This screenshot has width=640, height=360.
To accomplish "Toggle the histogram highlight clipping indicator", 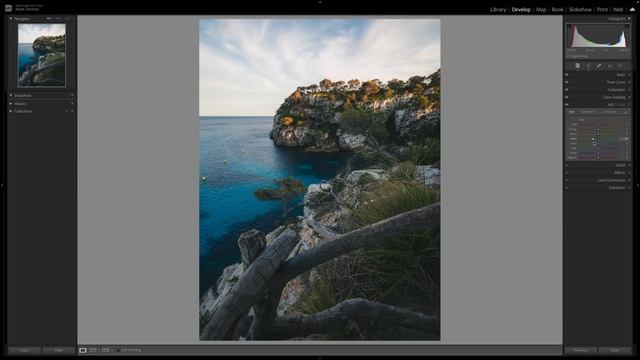I will point(628,26).
